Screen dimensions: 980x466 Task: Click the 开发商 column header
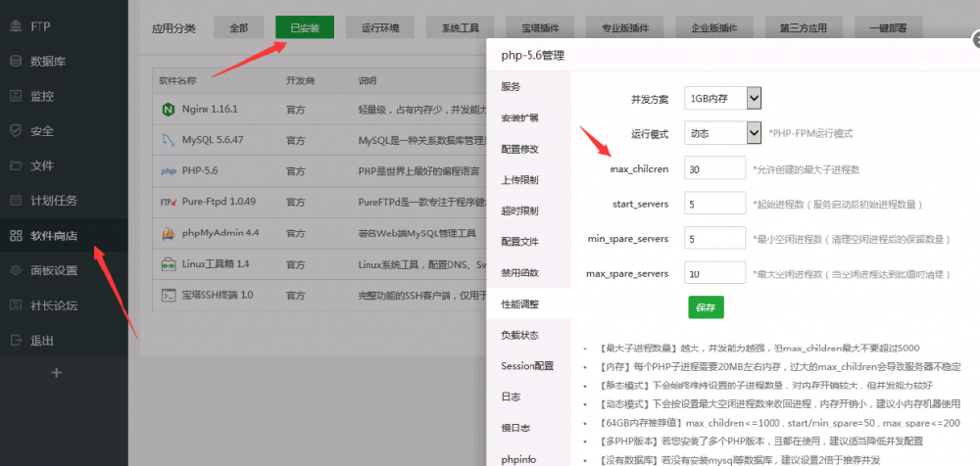pos(300,81)
